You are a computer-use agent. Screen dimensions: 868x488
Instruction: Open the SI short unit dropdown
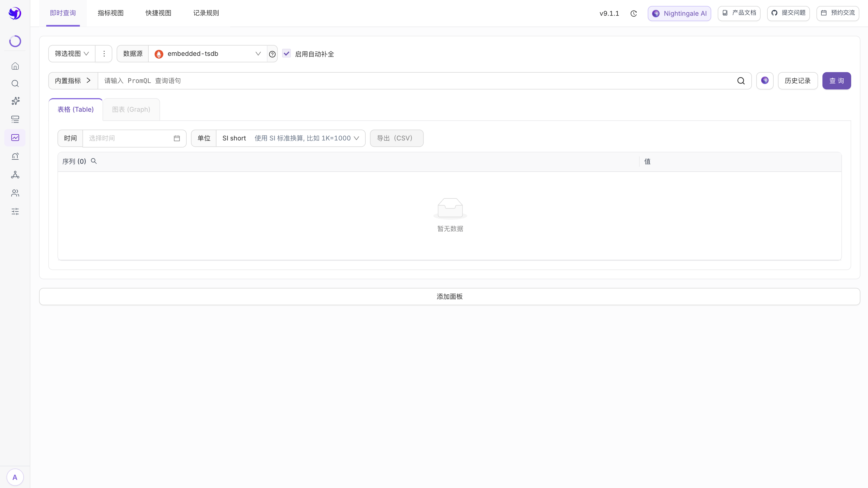click(x=291, y=139)
